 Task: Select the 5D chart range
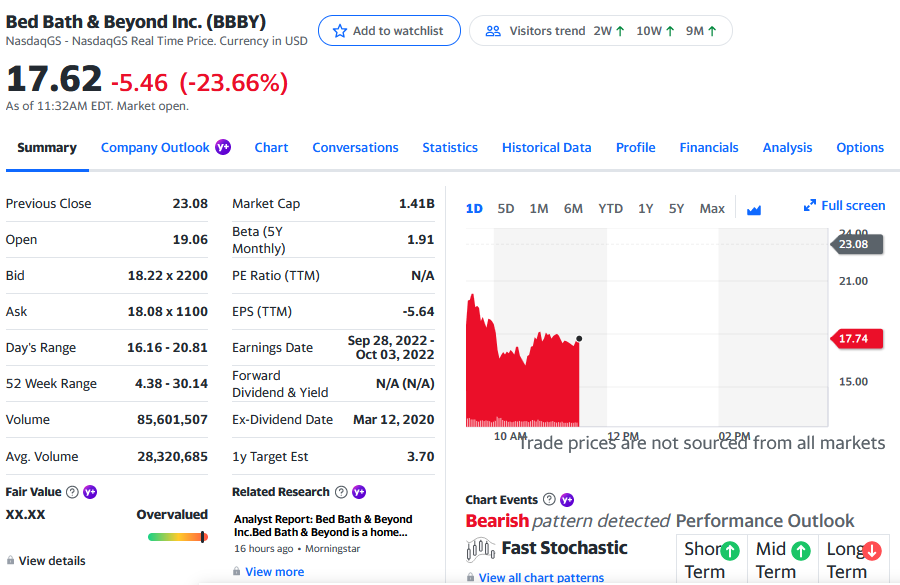[x=506, y=208]
